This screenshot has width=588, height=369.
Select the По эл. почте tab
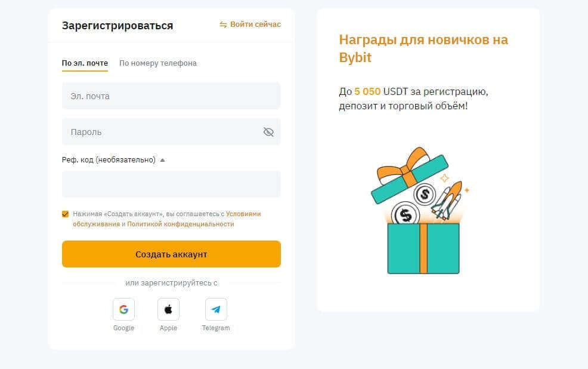pyautogui.click(x=85, y=63)
